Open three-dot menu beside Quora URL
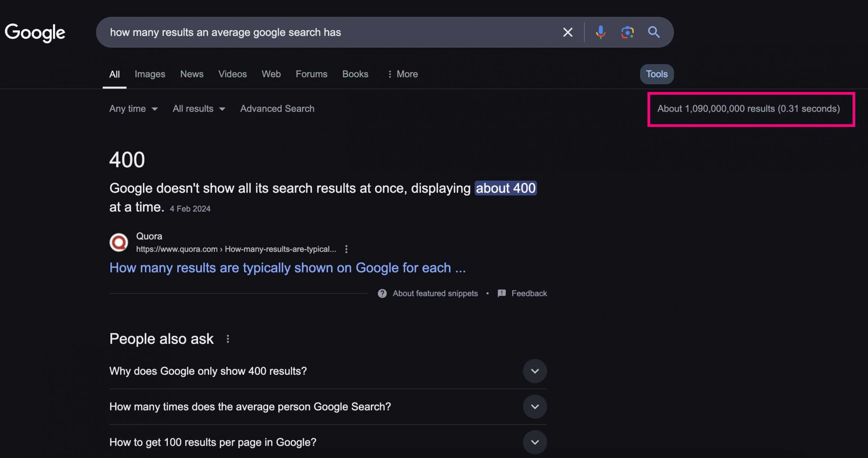The image size is (868, 458). coord(346,249)
